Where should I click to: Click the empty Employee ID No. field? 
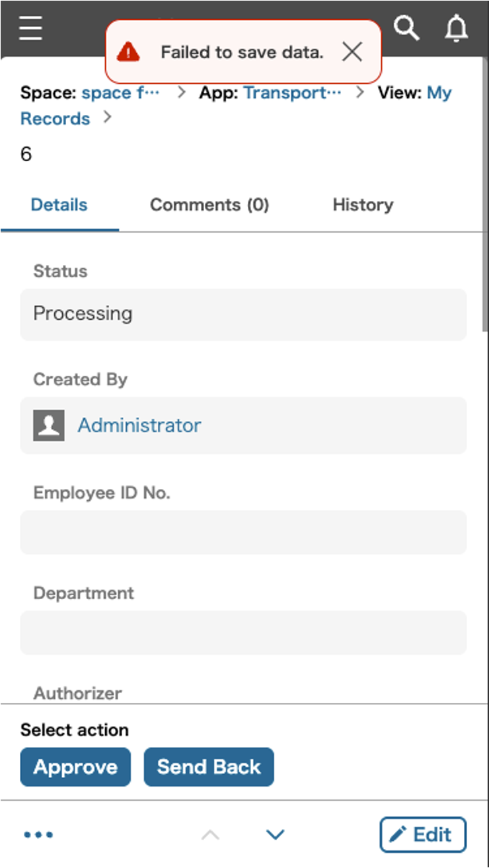[243, 532]
